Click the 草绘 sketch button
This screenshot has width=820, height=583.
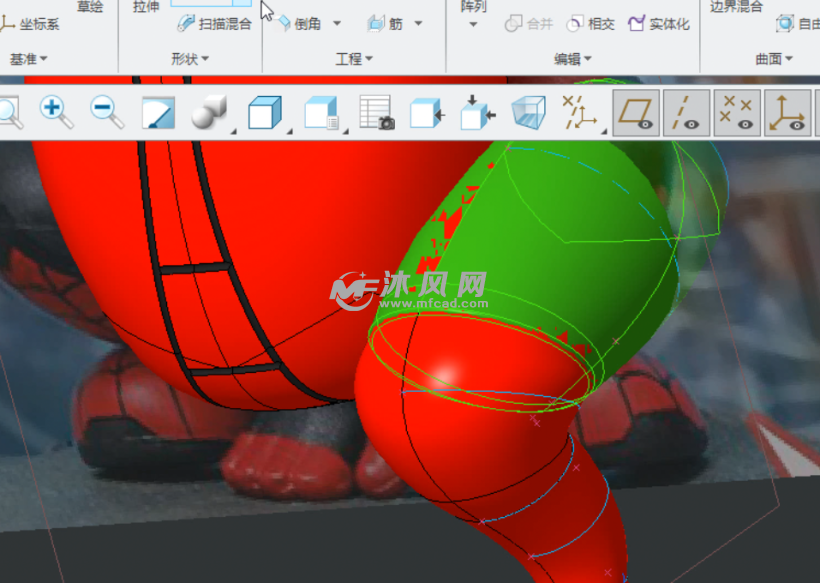(90, 6)
